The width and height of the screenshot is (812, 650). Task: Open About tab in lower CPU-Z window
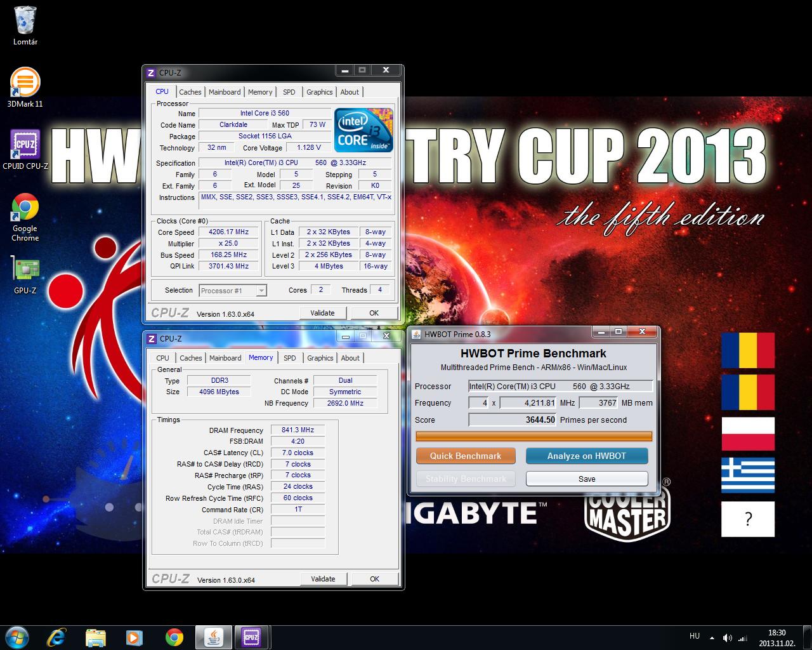pyautogui.click(x=350, y=358)
